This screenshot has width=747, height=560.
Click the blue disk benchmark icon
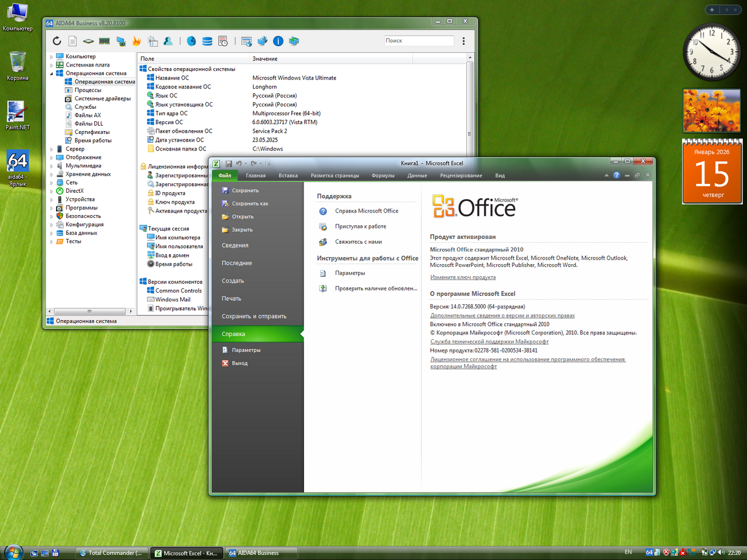tap(191, 41)
